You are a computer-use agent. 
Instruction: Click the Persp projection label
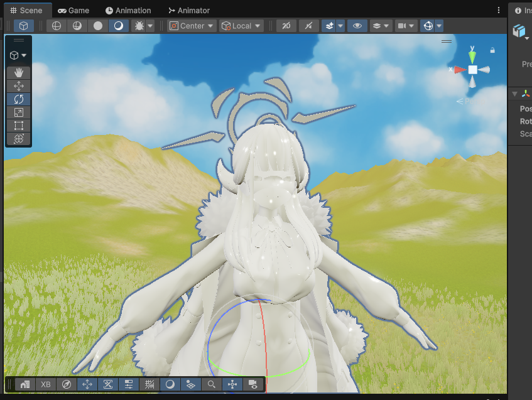click(471, 101)
